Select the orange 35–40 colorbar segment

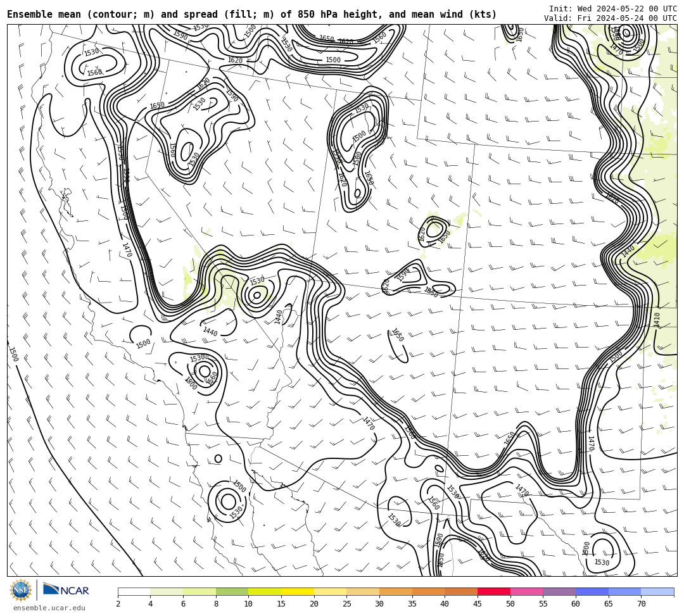pyautogui.click(x=428, y=591)
